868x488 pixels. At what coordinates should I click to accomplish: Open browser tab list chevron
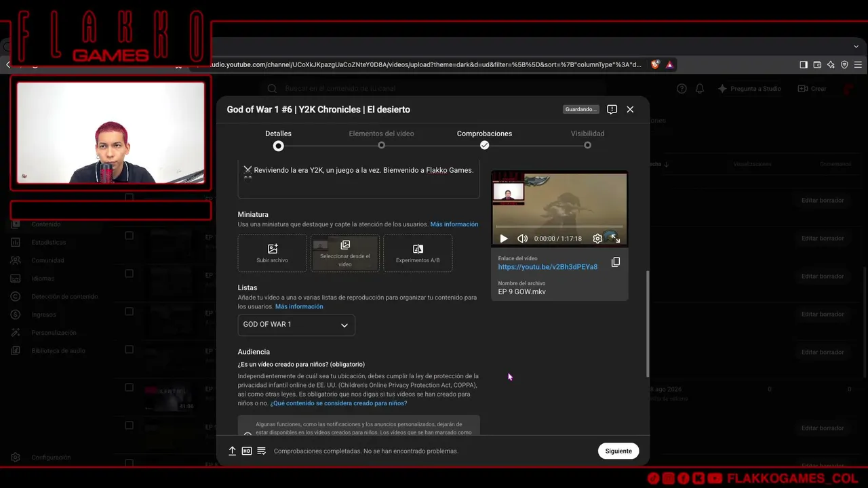click(x=856, y=46)
